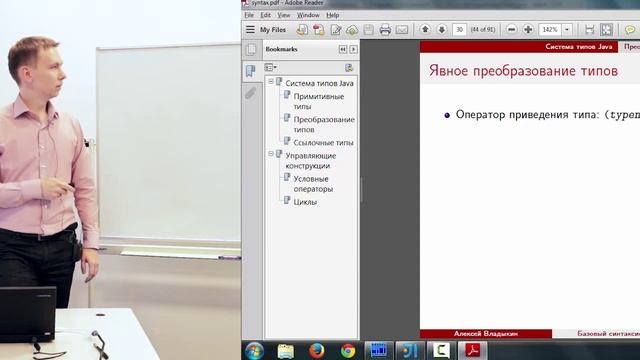
Task: Open the Help menu
Action: (x=333, y=15)
